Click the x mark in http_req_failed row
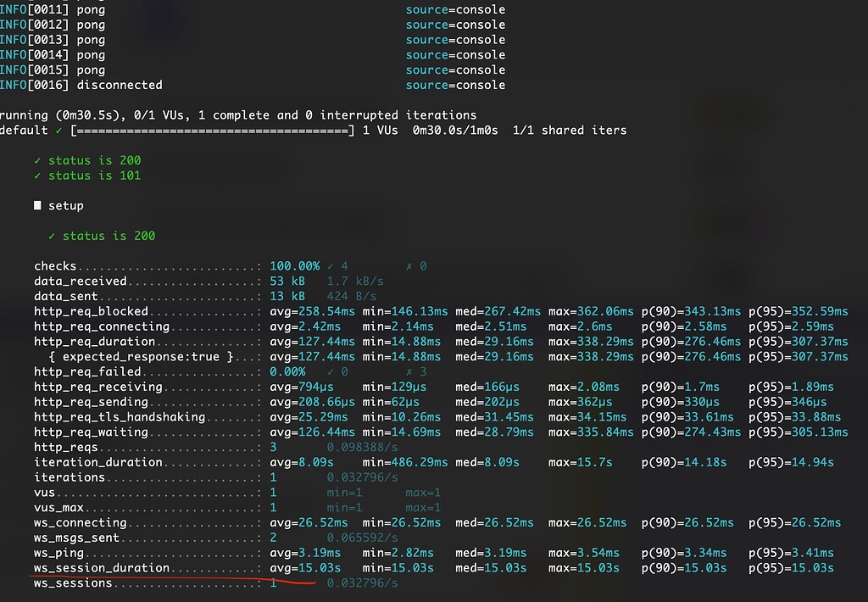The image size is (868, 602). tap(409, 371)
